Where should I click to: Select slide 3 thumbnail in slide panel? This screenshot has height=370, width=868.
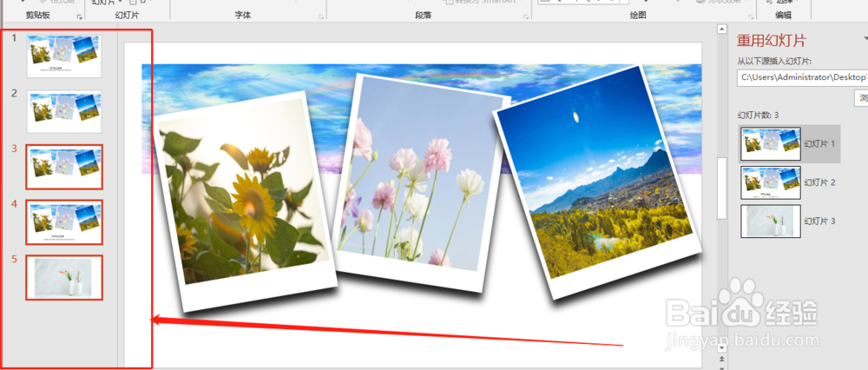[x=64, y=167]
